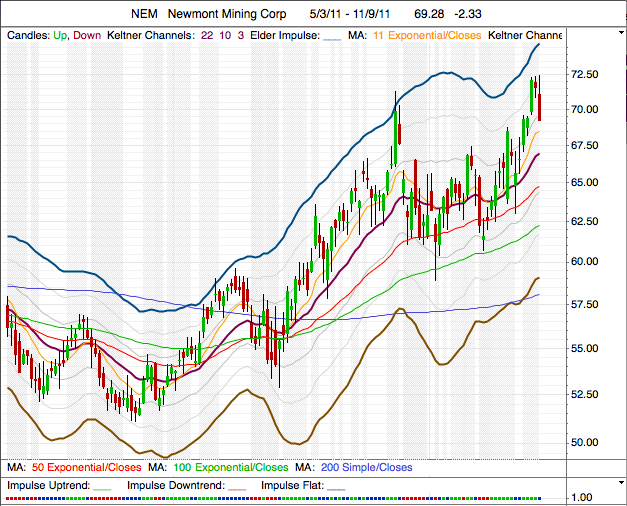
Task: Open the impulse panel dropdown arrow
Action: [x=621, y=483]
